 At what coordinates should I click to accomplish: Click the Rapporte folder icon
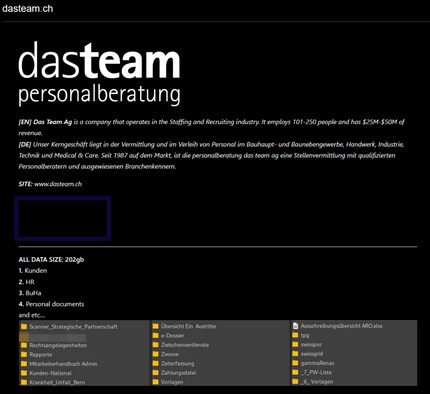click(24, 355)
